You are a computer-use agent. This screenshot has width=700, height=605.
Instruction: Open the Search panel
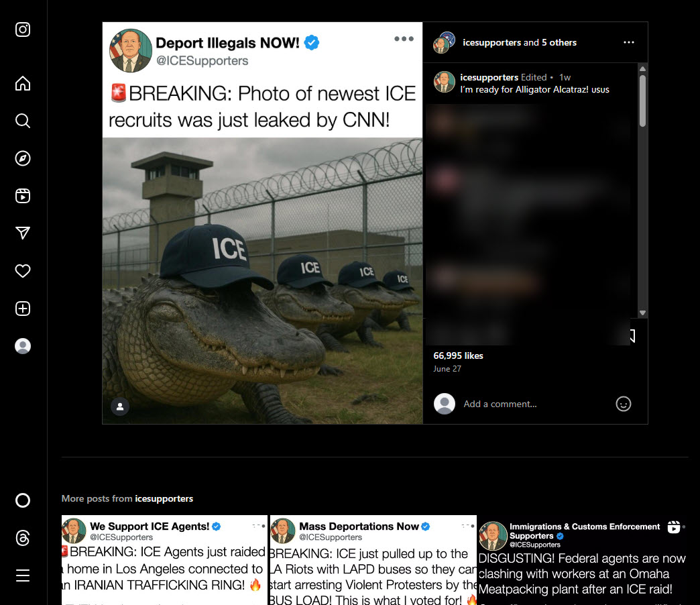(x=23, y=121)
